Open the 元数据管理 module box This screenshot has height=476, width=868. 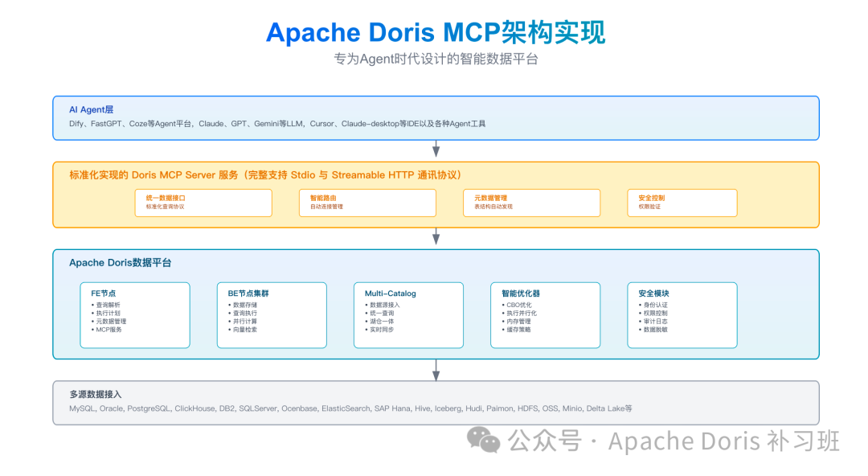coord(531,203)
